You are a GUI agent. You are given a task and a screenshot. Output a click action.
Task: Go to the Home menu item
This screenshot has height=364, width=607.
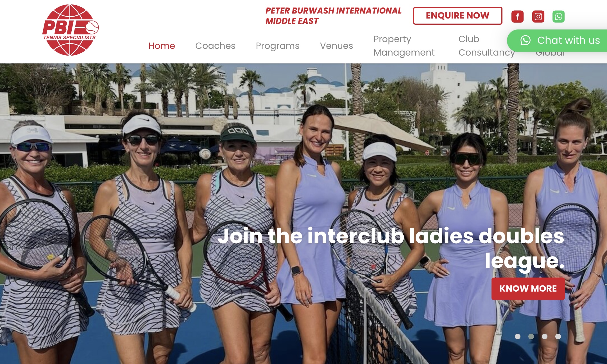[x=162, y=46]
